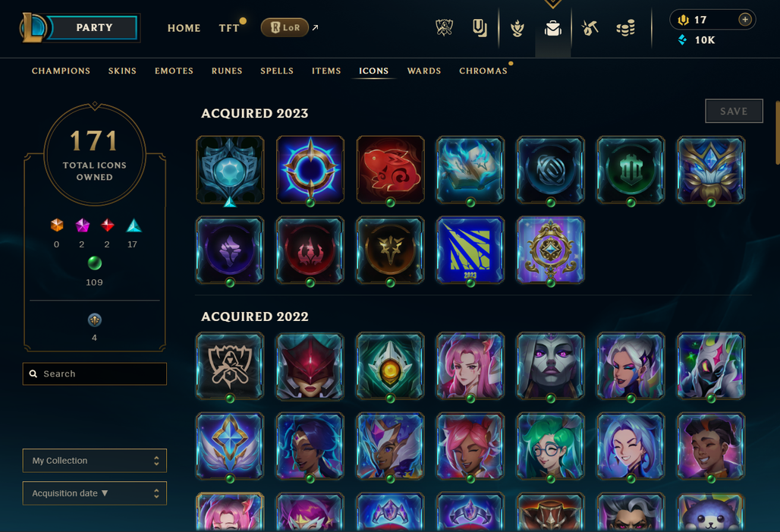Select the Worlds trophy emblem icon in 2022
Screen dimensions: 780x532
230,366
